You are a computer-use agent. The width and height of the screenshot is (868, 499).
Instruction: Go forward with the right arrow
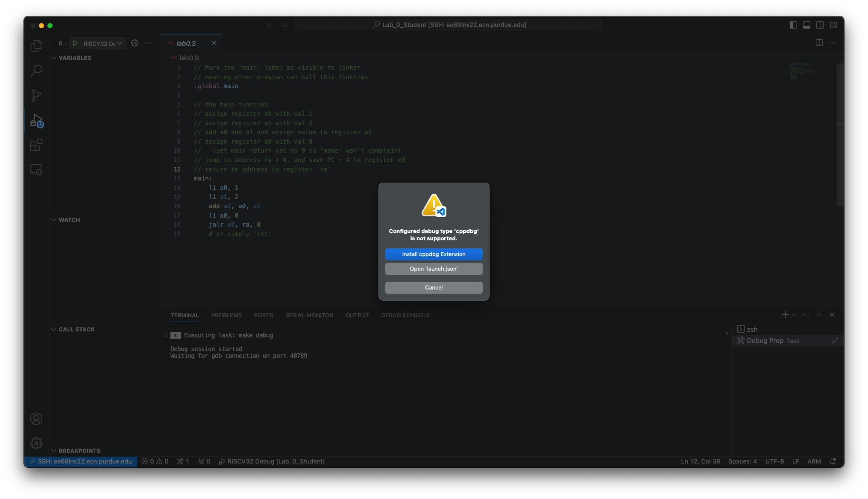click(x=284, y=25)
